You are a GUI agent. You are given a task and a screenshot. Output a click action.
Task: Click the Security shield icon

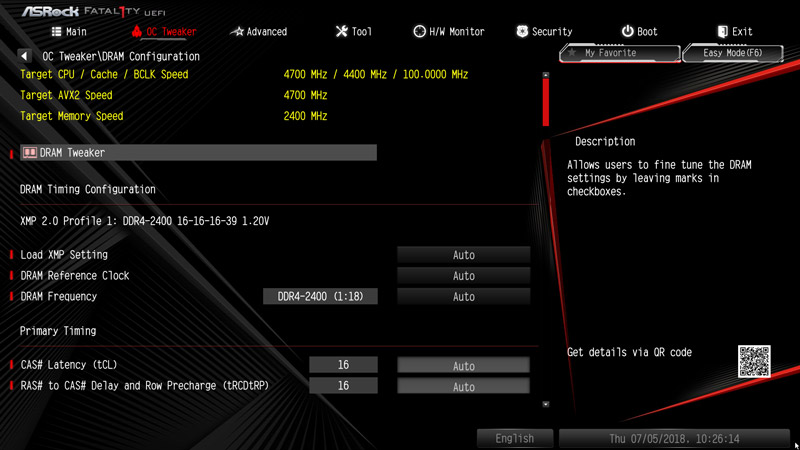tap(522, 32)
